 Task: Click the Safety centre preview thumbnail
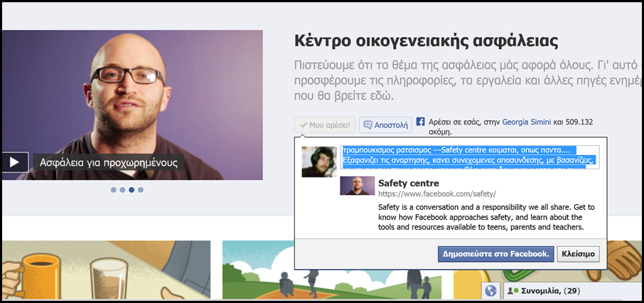tap(358, 186)
